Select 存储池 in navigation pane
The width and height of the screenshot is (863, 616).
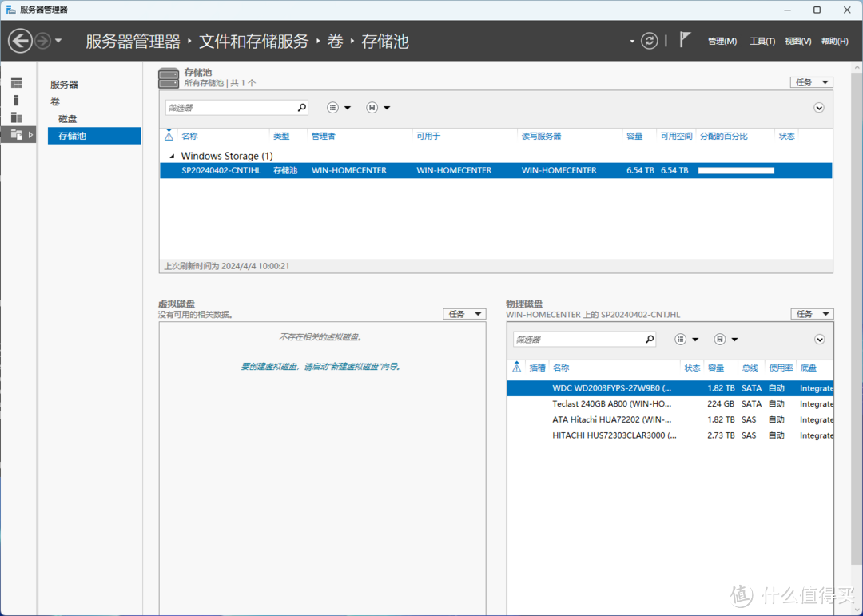point(94,135)
